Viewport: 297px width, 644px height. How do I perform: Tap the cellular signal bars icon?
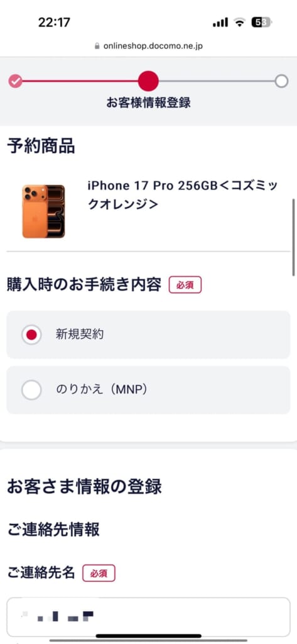220,23
